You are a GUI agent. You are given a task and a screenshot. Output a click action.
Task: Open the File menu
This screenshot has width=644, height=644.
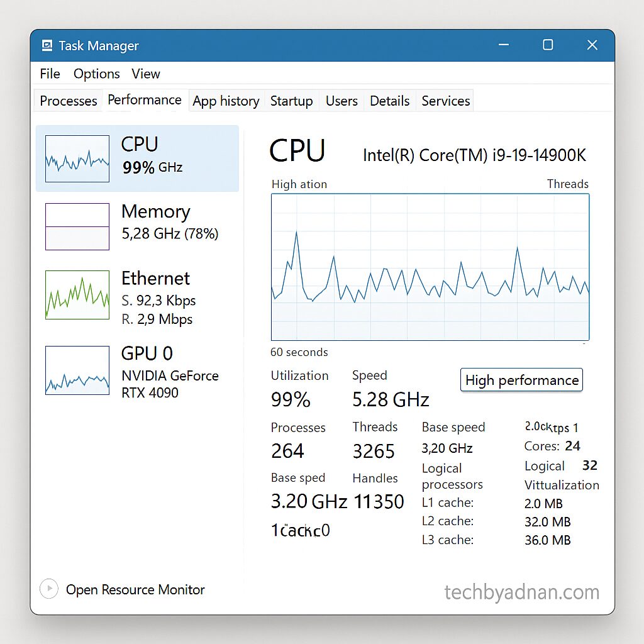49,74
